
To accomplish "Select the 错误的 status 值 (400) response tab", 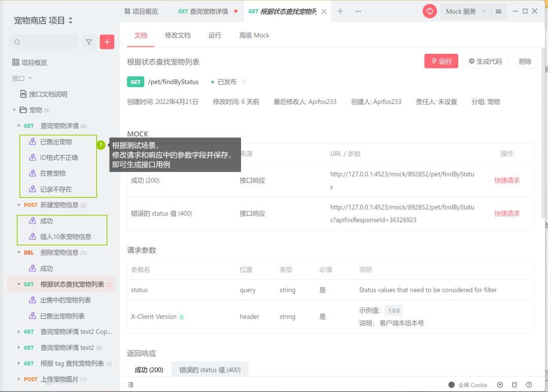I will [x=210, y=370].
